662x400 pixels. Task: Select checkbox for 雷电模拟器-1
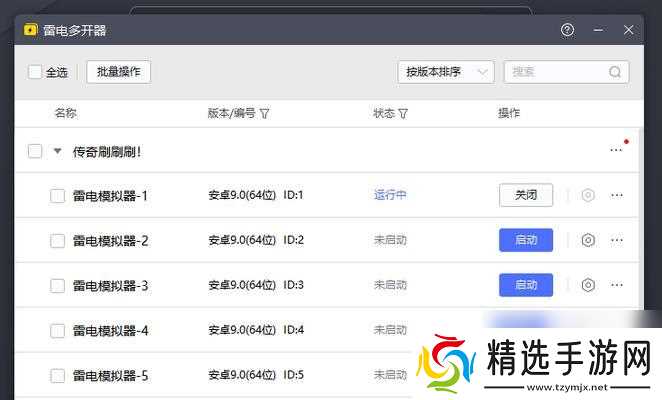coord(57,196)
